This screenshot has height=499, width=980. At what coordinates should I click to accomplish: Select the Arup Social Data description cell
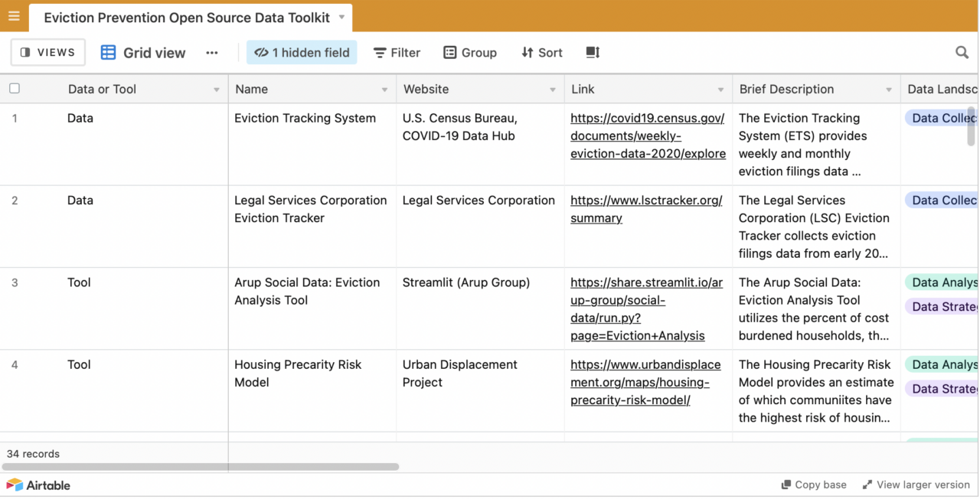click(x=816, y=308)
